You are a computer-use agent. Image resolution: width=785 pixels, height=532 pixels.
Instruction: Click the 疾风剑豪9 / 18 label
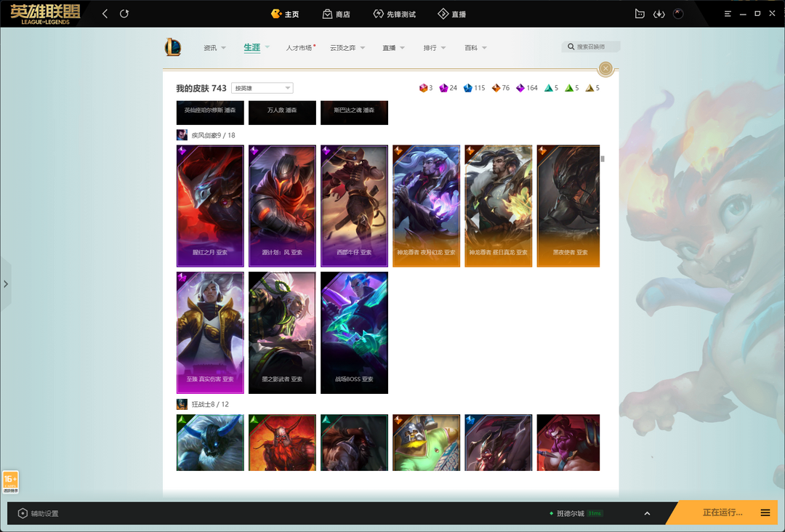pos(213,135)
